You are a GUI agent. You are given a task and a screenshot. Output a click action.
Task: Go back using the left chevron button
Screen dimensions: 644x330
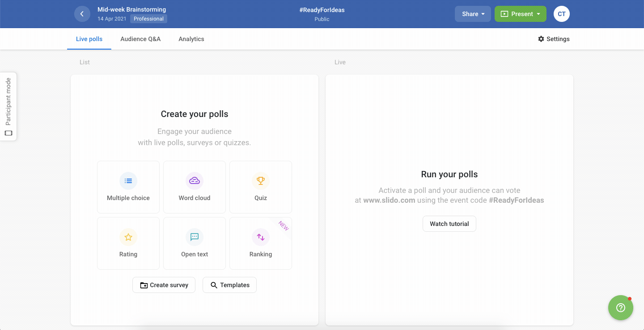pyautogui.click(x=82, y=14)
